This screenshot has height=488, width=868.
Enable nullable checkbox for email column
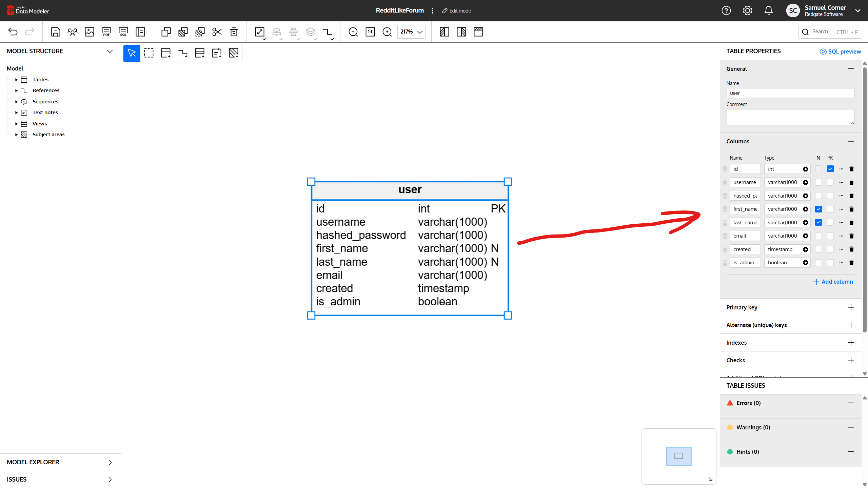click(x=818, y=236)
